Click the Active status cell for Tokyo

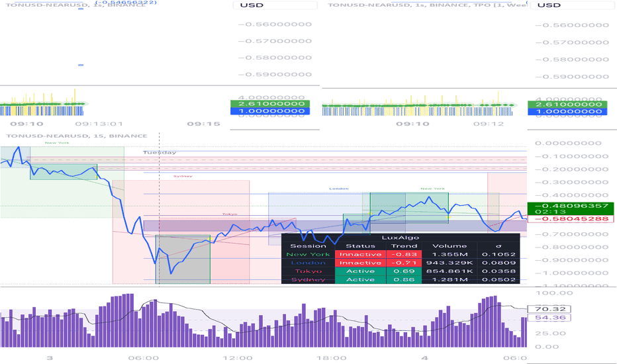pyautogui.click(x=360, y=271)
